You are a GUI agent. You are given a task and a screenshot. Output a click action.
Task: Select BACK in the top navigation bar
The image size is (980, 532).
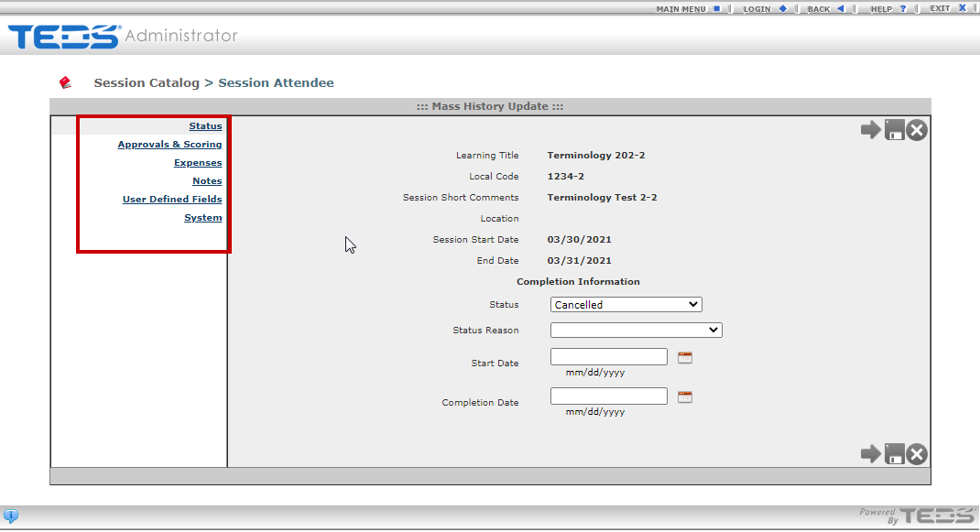[x=825, y=8]
